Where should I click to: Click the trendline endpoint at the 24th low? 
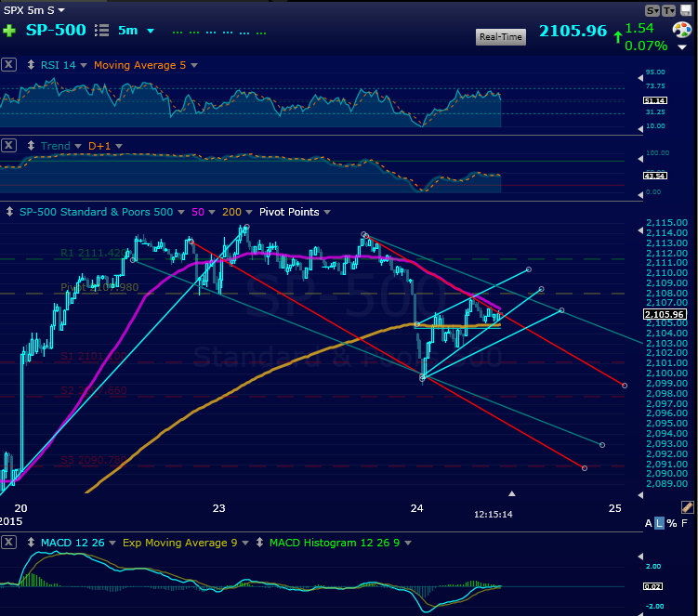point(423,378)
